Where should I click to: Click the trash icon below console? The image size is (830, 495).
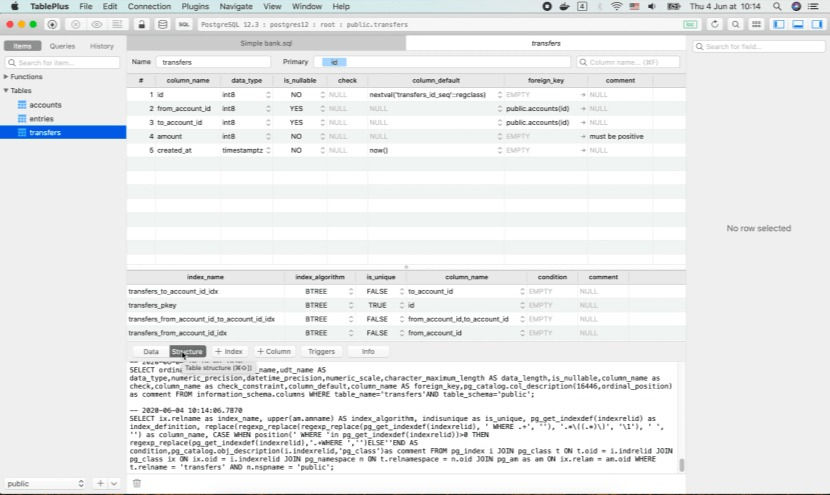point(137,483)
